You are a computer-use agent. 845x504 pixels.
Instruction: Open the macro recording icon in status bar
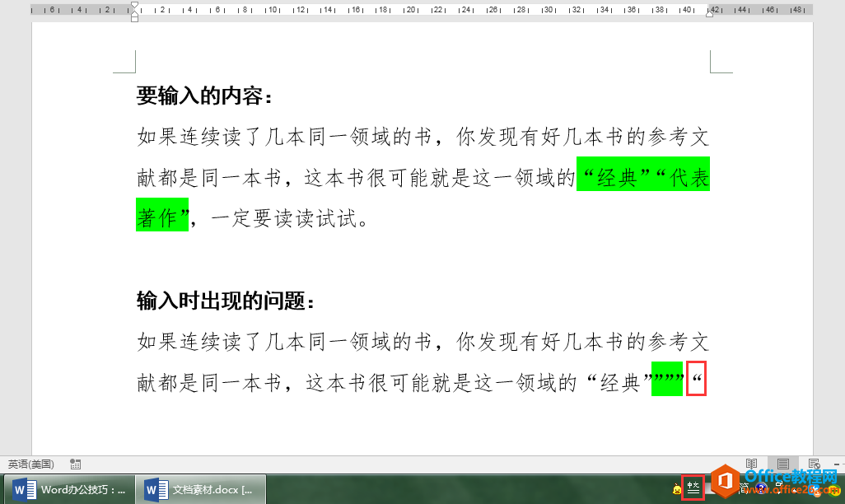click(x=76, y=464)
